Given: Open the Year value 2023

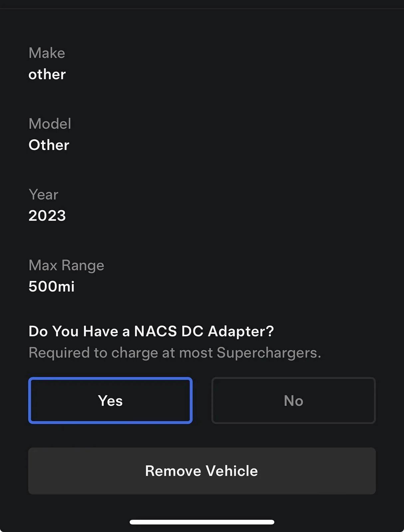Looking at the screenshot, I should pos(47,215).
